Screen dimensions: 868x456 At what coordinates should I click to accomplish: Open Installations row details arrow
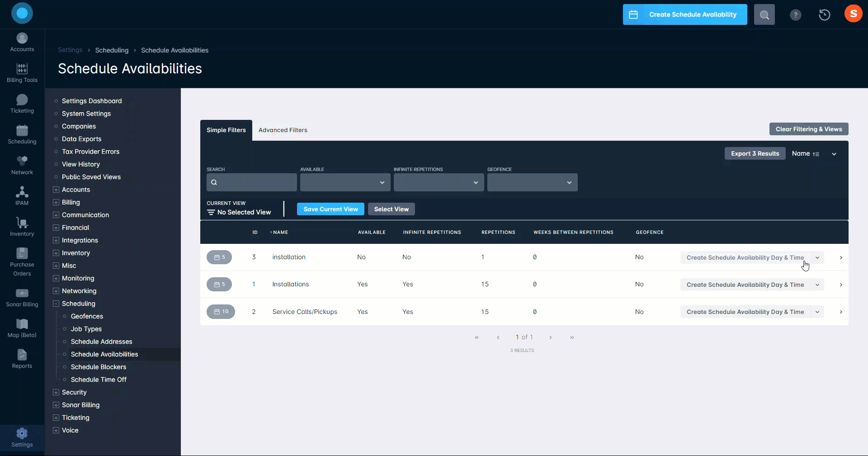(x=841, y=285)
